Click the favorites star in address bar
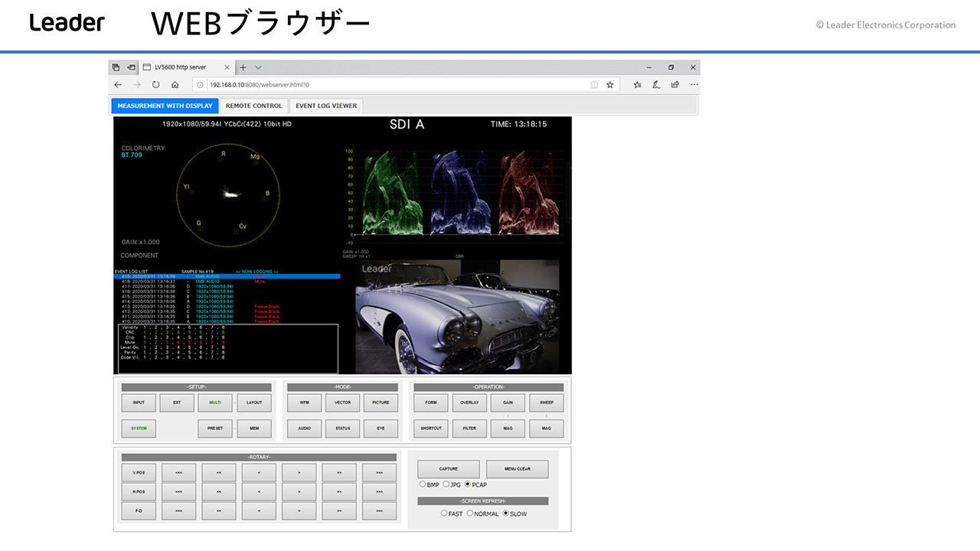Viewport: 980px width, 551px height. [x=610, y=85]
